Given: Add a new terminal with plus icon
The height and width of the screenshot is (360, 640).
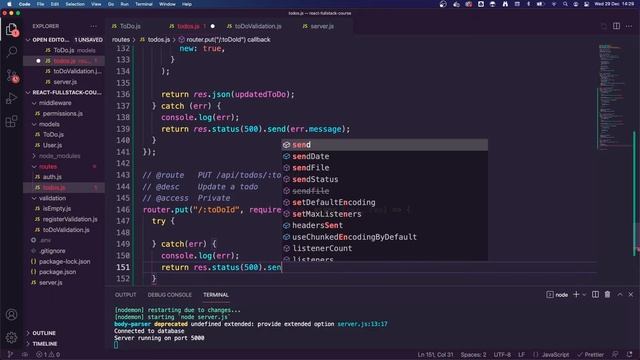Looking at the screenshot, I should coord(576,294).
